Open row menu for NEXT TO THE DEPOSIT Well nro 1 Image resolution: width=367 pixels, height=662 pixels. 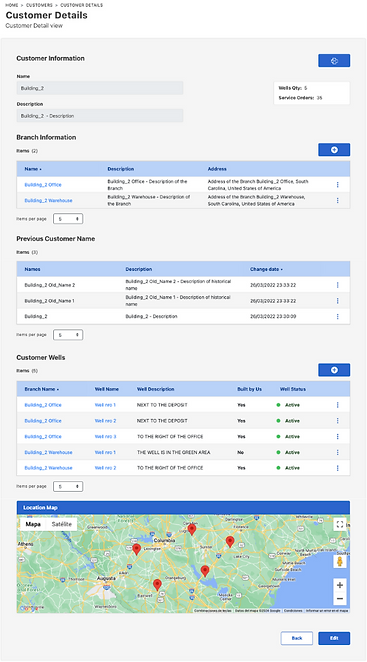pos(337,405)
